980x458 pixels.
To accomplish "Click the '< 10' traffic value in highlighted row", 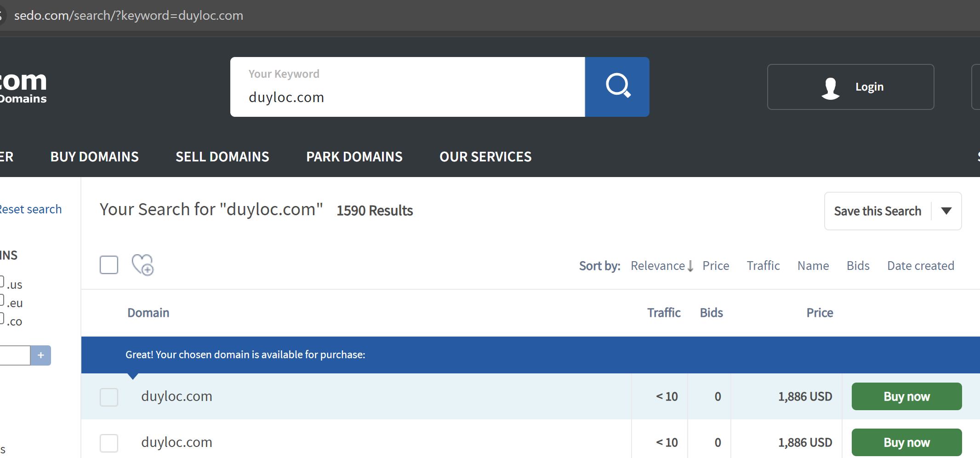I will 667,396.
